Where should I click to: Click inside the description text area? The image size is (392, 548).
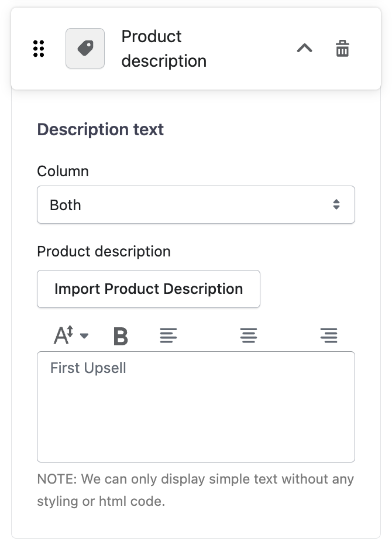click(x=195, y=416)
